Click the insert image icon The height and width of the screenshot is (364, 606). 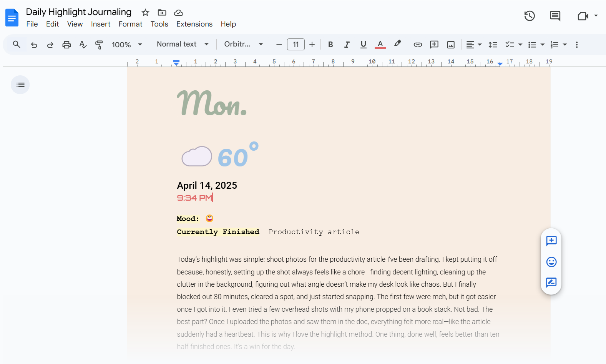[451, 45]
